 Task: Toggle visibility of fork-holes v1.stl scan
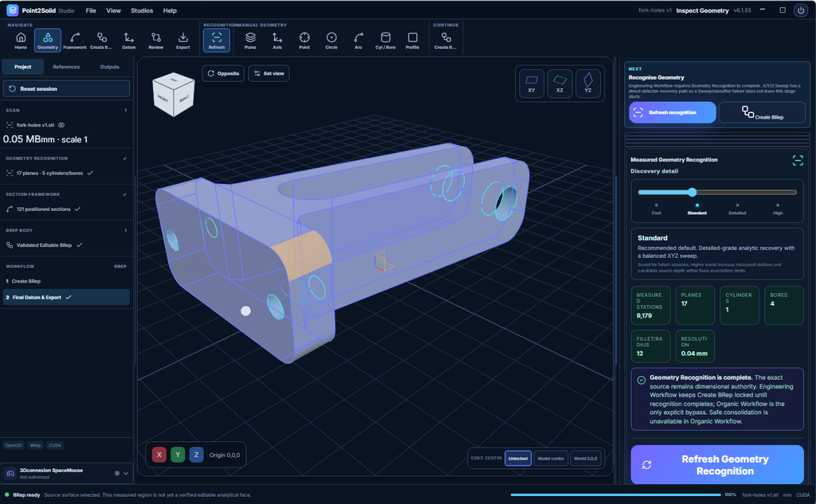(61, 125)
